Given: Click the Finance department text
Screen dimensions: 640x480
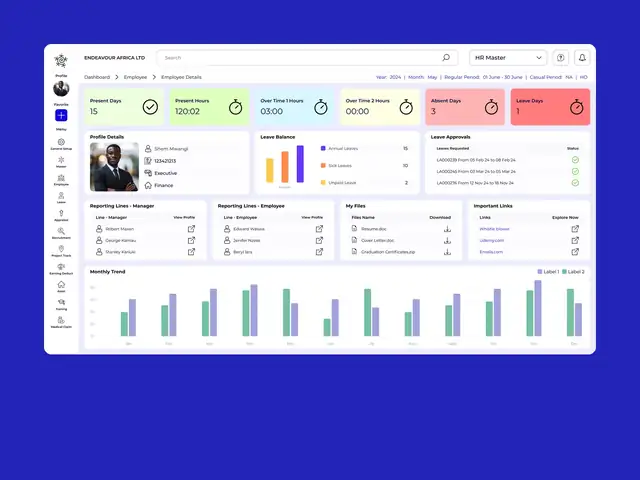Looking at the screenshot, I should [x=164, y=185].
